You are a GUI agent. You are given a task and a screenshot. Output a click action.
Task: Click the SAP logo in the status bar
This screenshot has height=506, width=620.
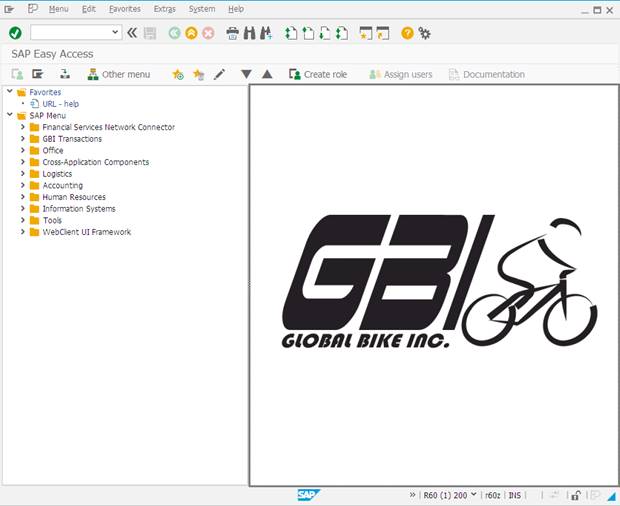pos(309,495)
